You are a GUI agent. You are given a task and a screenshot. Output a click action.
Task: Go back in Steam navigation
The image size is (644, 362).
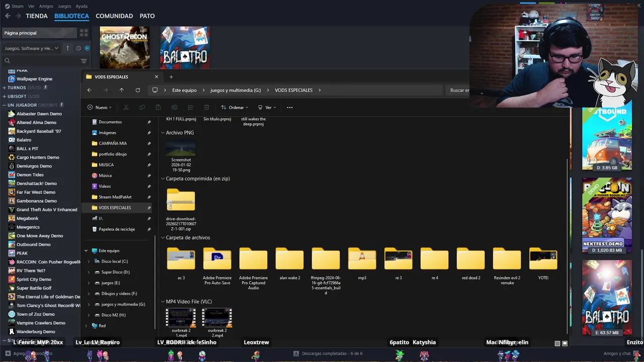tap(8, 16)
